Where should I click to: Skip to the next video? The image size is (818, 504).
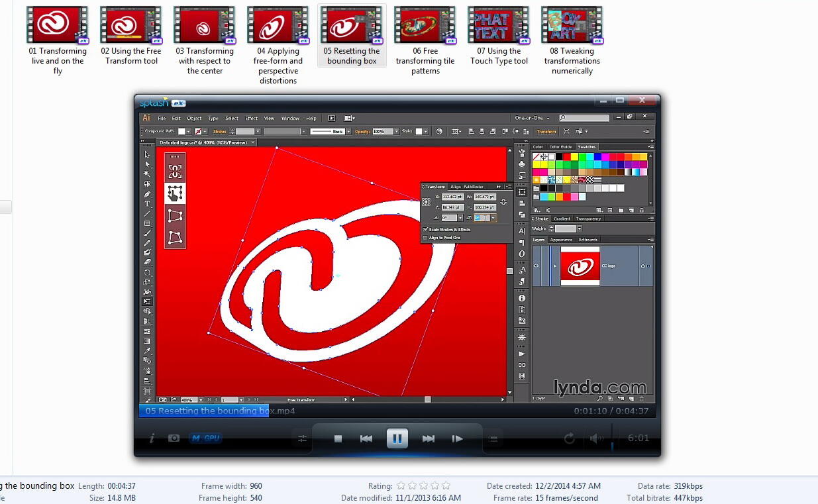pyautogui.click(x=428, y=438)
